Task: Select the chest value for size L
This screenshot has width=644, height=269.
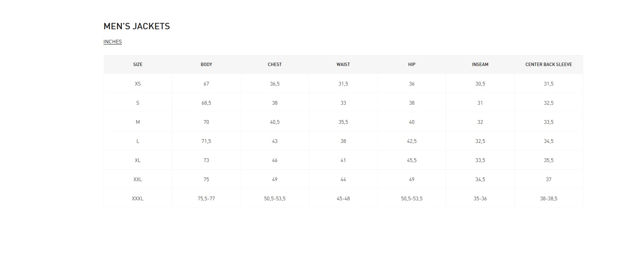Action: click(x=275, y=141)
